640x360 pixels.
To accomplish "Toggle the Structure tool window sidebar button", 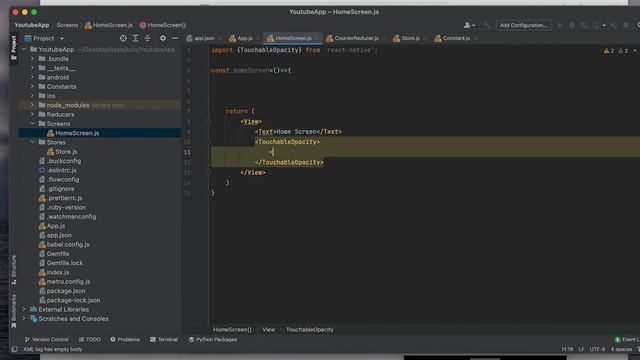I will pos(13,269).
